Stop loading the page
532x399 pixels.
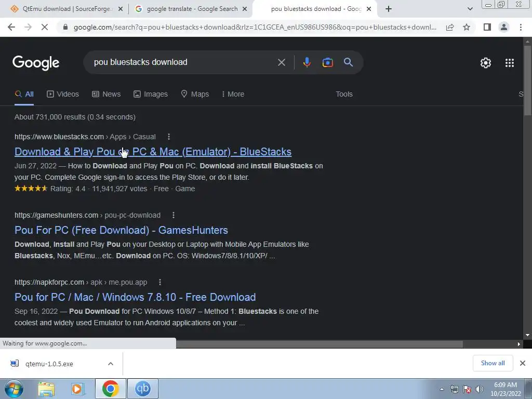(x=45, y=27)
